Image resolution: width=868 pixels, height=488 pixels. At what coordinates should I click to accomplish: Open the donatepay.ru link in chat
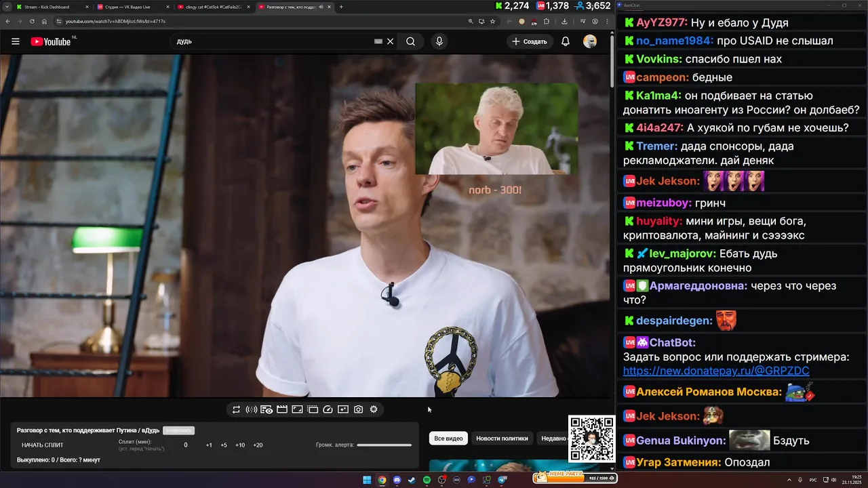tap(716, 371)
